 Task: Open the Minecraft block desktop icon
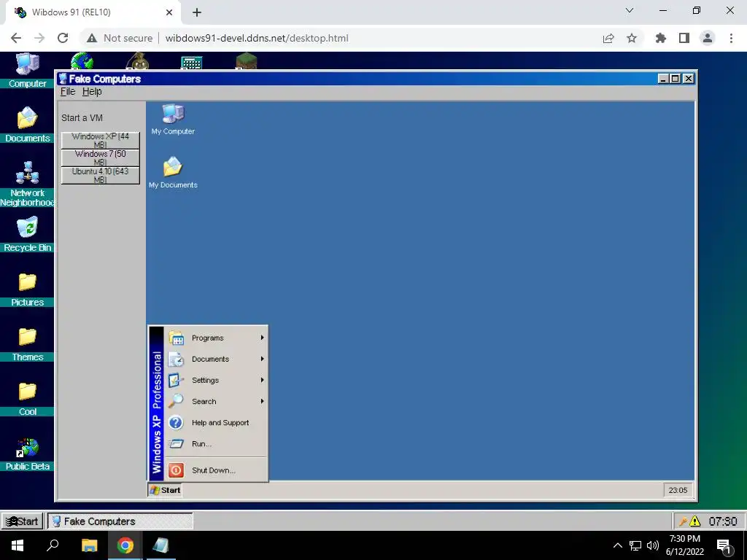(x=247, y=61)
